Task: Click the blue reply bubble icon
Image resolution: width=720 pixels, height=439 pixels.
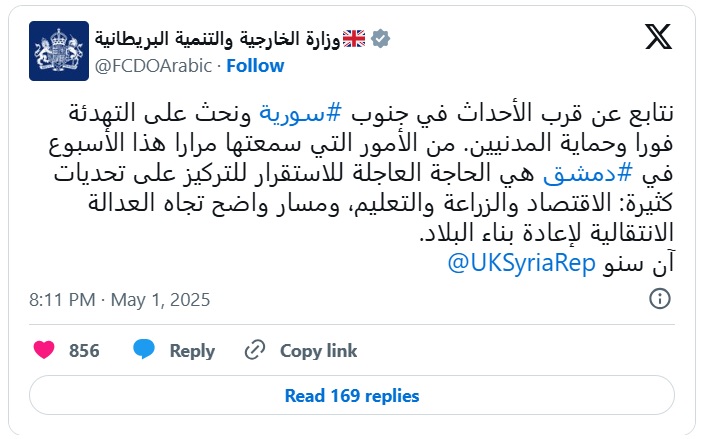Action: tap(144, 350)
